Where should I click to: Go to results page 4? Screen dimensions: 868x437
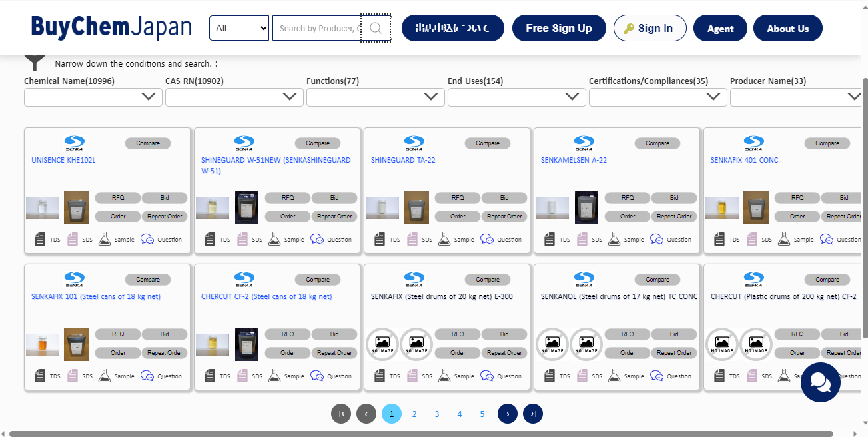pos(460,414)
